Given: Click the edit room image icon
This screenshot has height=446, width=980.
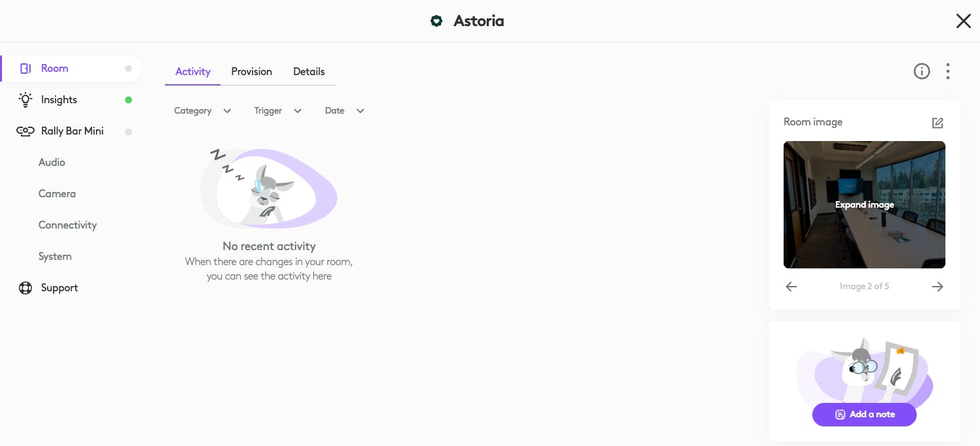Looking at the screenshot, I should coord(938,123).
